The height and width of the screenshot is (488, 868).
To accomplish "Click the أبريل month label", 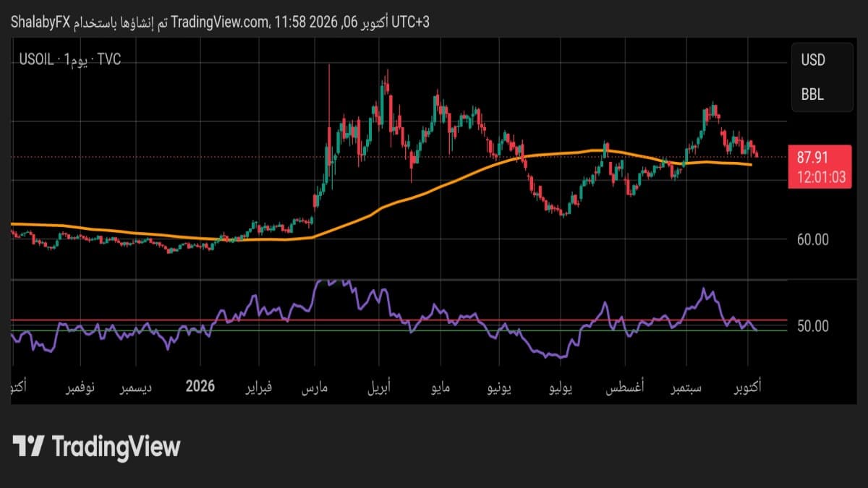I will click(x=378, y=388).
